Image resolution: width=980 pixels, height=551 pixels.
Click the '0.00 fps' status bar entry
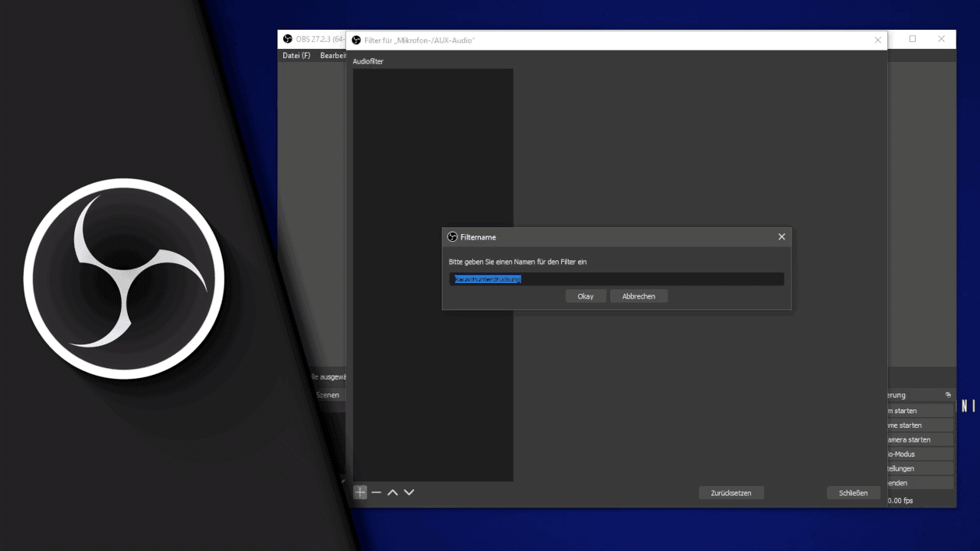(900, 500)
